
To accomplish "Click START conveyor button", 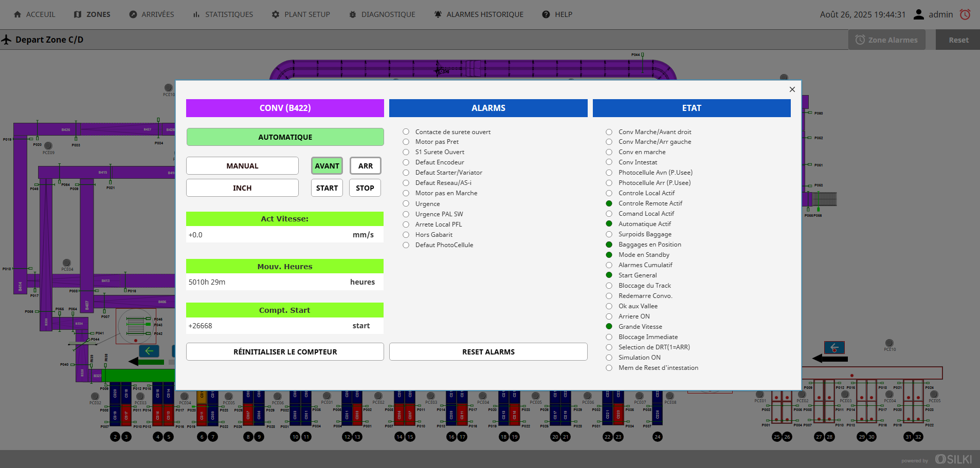I will [327, 188].
